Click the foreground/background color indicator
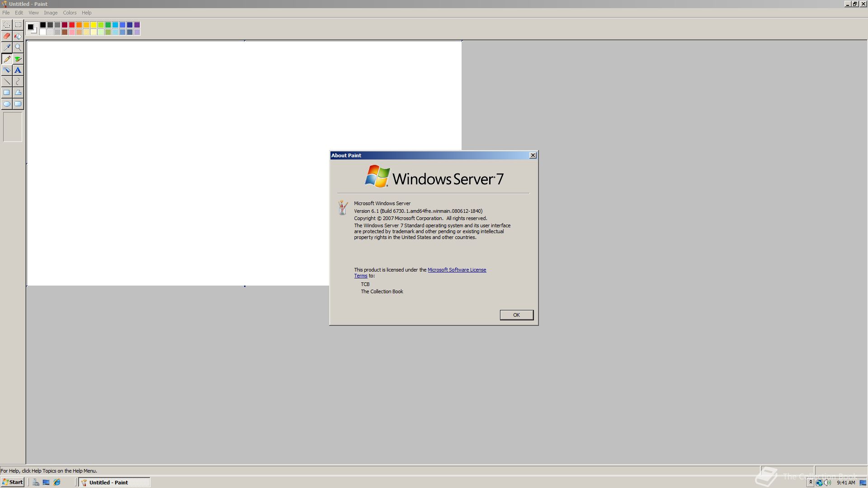Image resolution: width=868 pixels, height=488 pixels. point(32,28)
